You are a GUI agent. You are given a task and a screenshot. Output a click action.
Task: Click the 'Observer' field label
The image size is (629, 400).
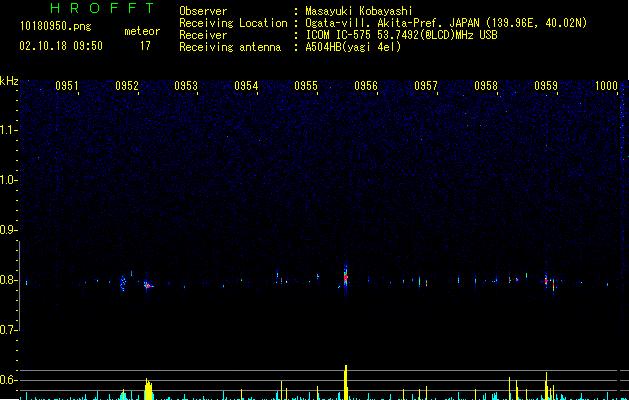[x=203, y=11]
